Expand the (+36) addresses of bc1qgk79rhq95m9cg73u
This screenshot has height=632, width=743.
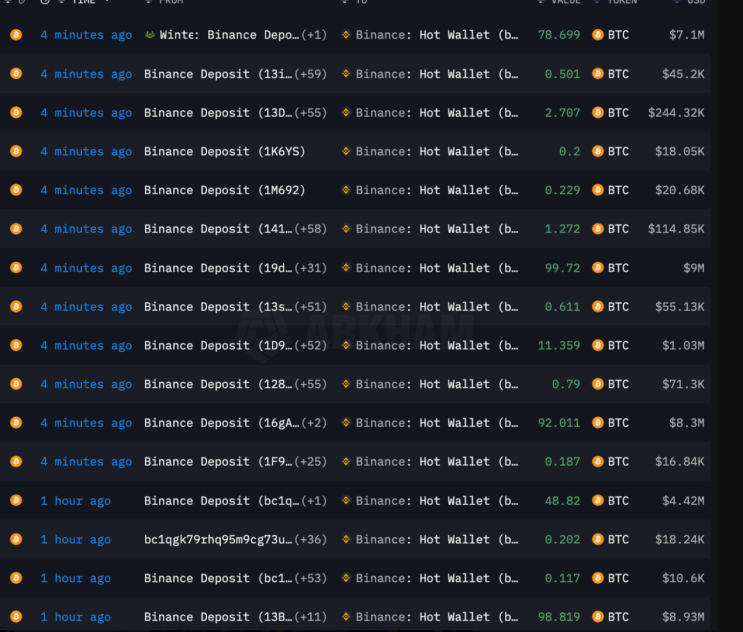[x=311, y=540]
